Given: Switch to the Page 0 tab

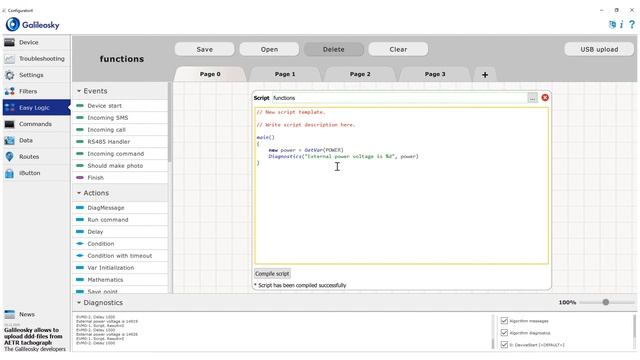Looking at the screenshot, I should click(x=210, y=74).
